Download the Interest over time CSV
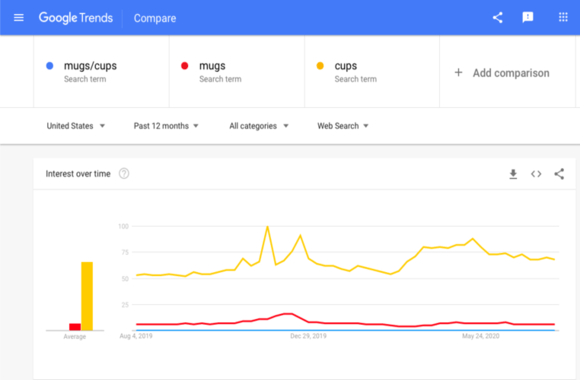Image resolution: width=580 pixels, height=380 pixels. click(x=513, y=174)
